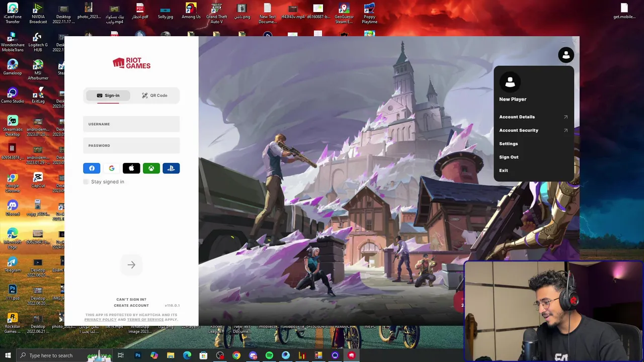
Task: Open the CREATE ACCOUNT link
Action: coord(131,306)
